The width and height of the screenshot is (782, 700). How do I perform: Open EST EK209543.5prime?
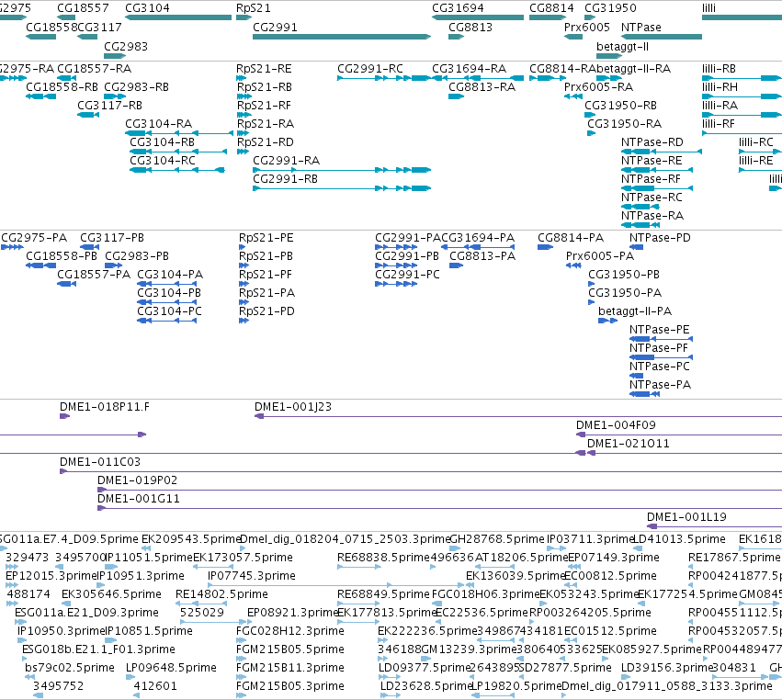[191, 539]
